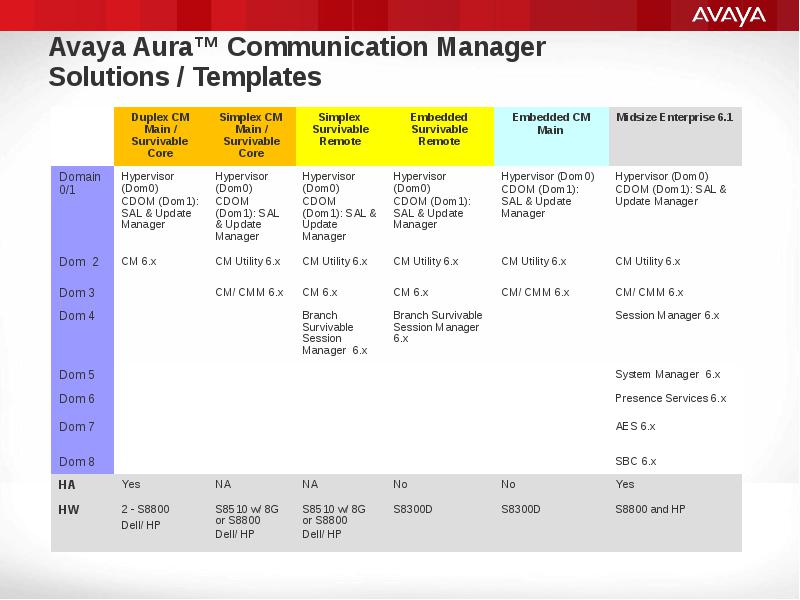Select the Hypervisor cell under Embedded CM Main

tap(547, 195)
